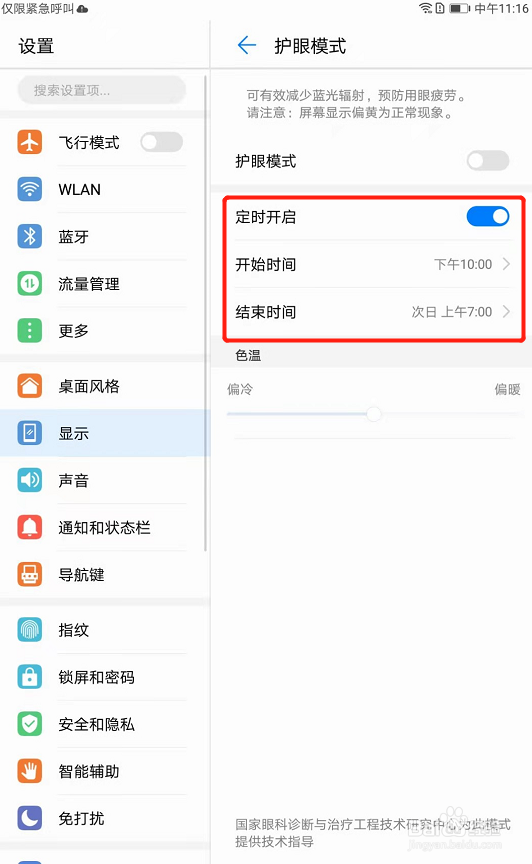The height and width of the screenshot is (864, 532).
Task: Turn off the 定时开启 schedule switch
Action: point(488,217)
